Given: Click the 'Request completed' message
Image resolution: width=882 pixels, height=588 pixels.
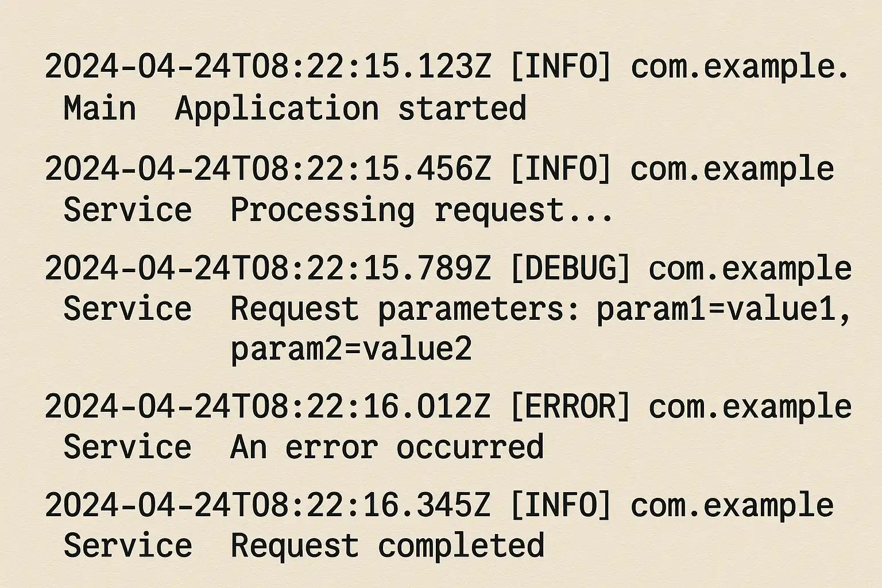Looking at the screenshot, I should tap(387, 546).
